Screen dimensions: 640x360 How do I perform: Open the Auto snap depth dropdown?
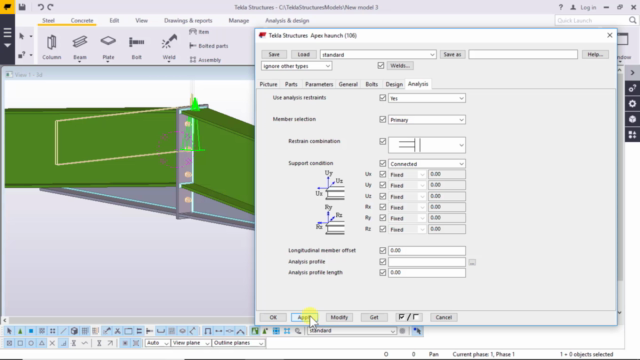pyautogui.click(x=157, y=343)
